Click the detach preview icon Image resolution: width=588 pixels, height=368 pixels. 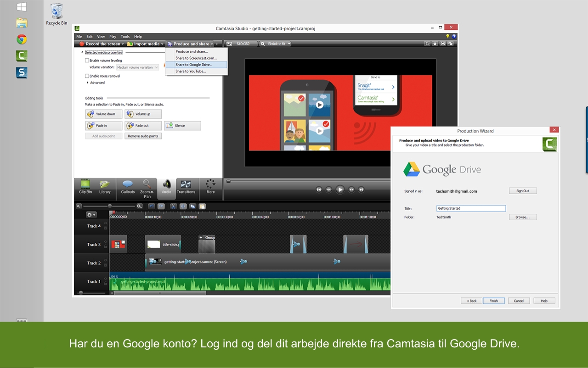click(450, 44)
